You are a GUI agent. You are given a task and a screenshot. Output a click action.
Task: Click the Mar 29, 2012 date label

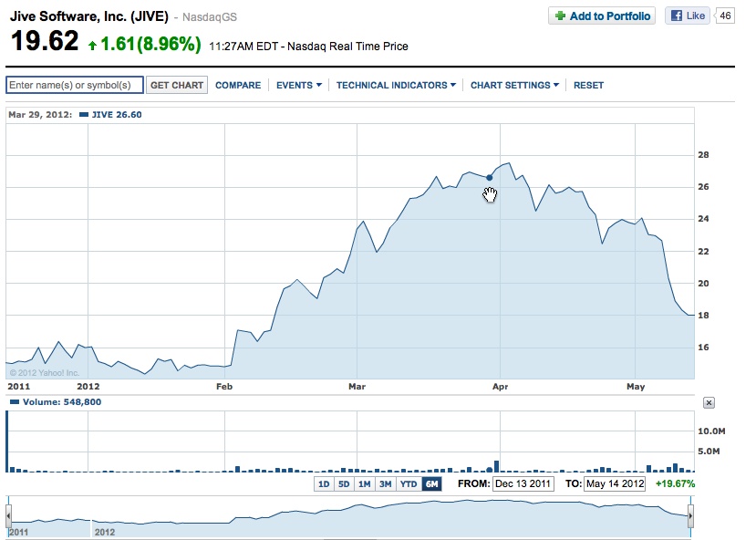click(40, 115)
